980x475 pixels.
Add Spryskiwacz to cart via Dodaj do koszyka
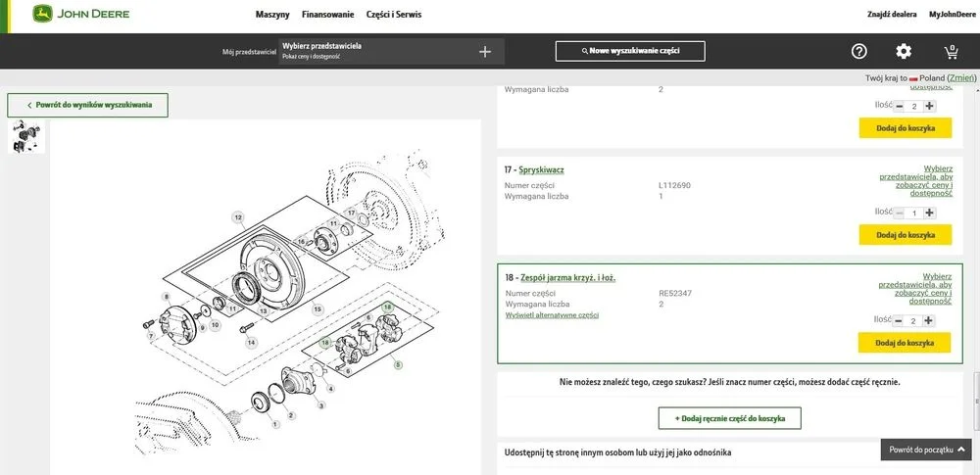coord(906,235)
